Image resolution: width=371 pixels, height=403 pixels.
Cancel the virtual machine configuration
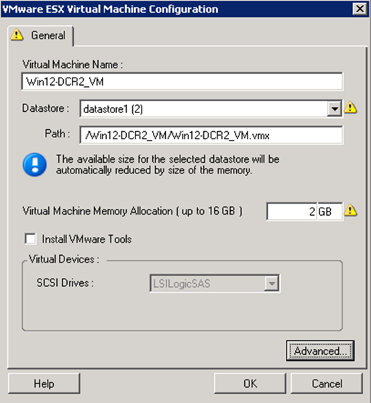point(327,383)
